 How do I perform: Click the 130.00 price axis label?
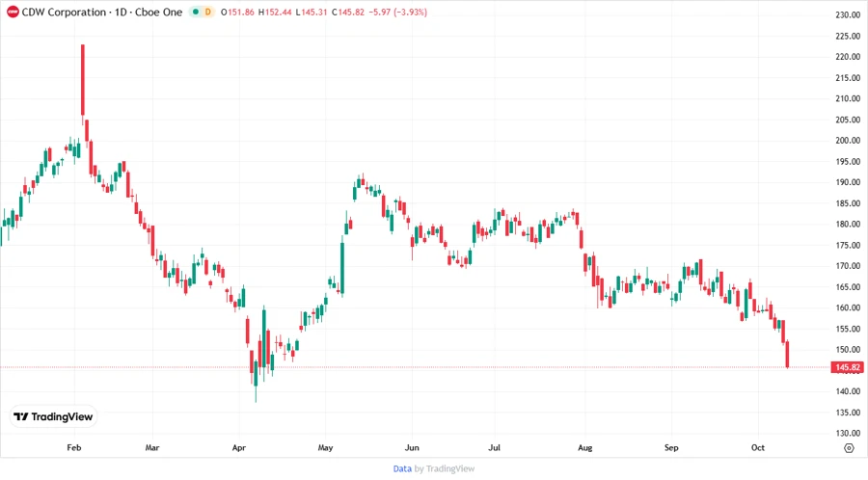click(848, 434)
